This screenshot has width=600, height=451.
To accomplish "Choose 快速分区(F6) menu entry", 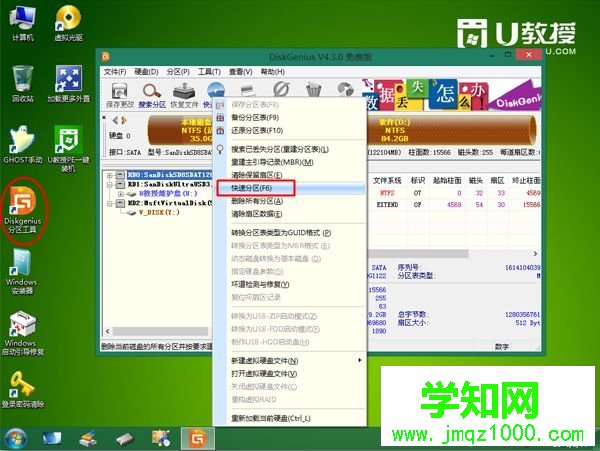I will point(291,188).
